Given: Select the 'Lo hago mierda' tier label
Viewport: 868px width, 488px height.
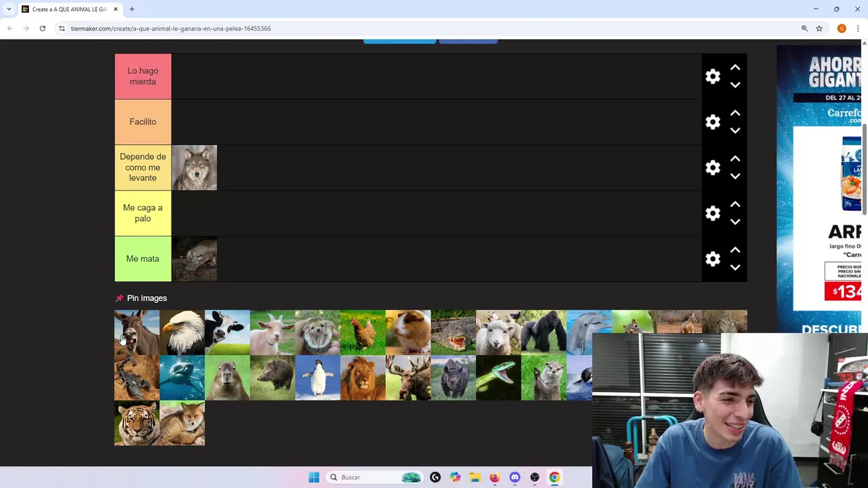Looking at the screenshot, I should [x=142, y=77].
